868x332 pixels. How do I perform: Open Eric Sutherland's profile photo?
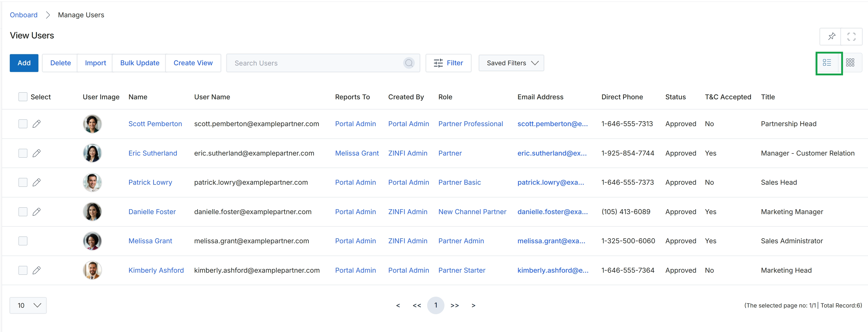(x=92, y=153)
